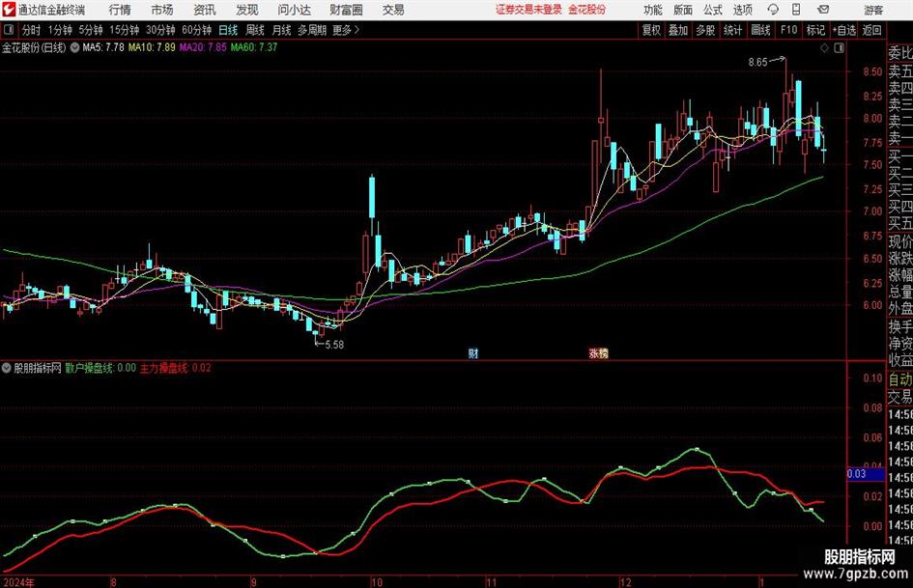Switch to 30分钟 period
913x588 pixels.
pos(160,30)
